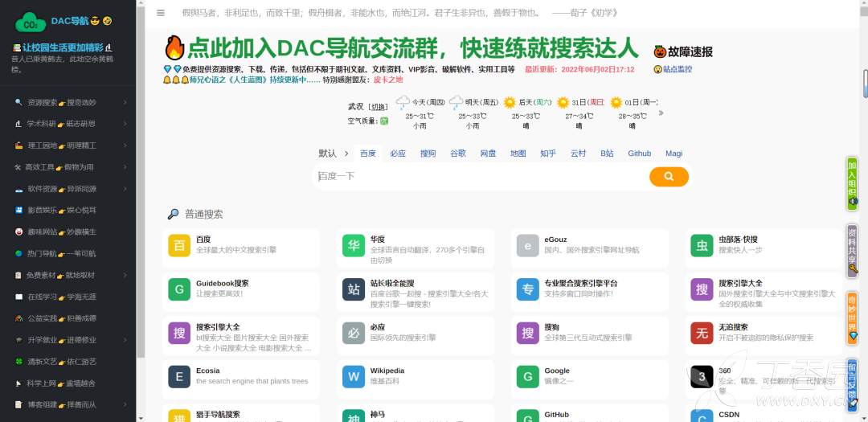868x422 pixels.
Task: Click the orange search magnifier button
Action: 669,176
